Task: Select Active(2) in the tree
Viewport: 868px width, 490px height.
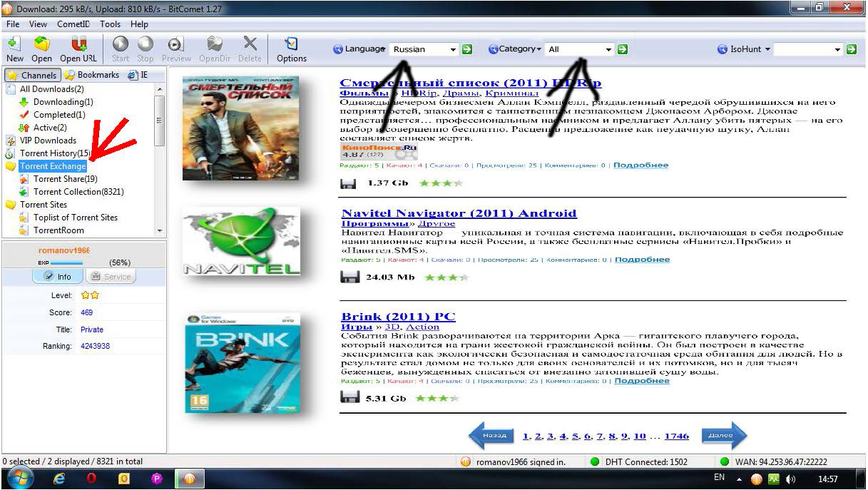Action: [x=50, y=128]
